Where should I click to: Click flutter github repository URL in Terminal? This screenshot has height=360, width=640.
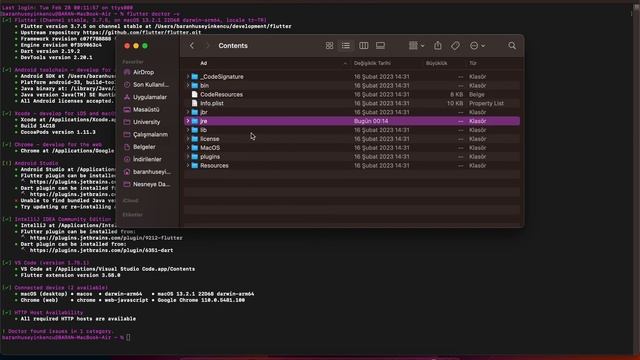click(142, 33)
